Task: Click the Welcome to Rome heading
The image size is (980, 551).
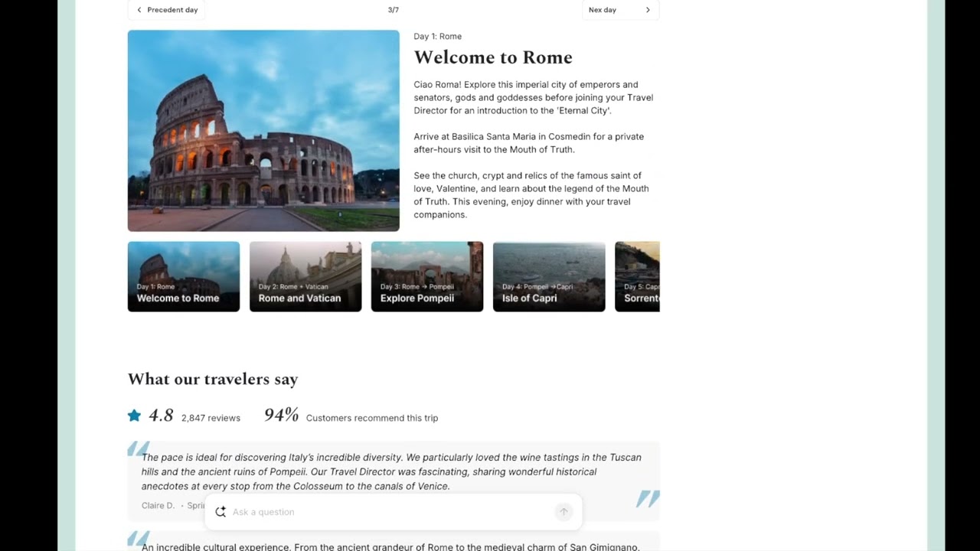Action: tap(493, 57)
